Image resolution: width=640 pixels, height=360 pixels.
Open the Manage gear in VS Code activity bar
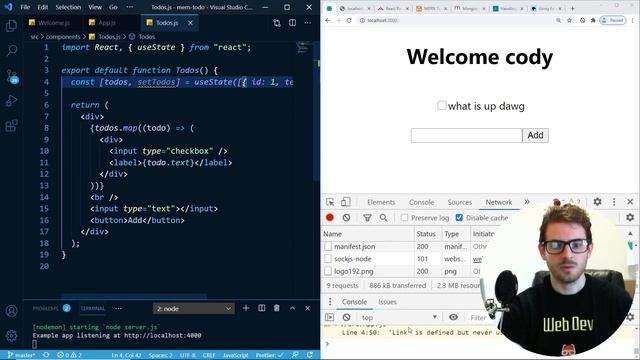coord(11,336)
